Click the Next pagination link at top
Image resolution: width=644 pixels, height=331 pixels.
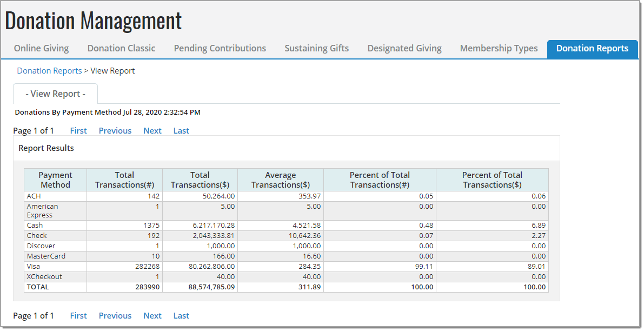tap(152, 130)
